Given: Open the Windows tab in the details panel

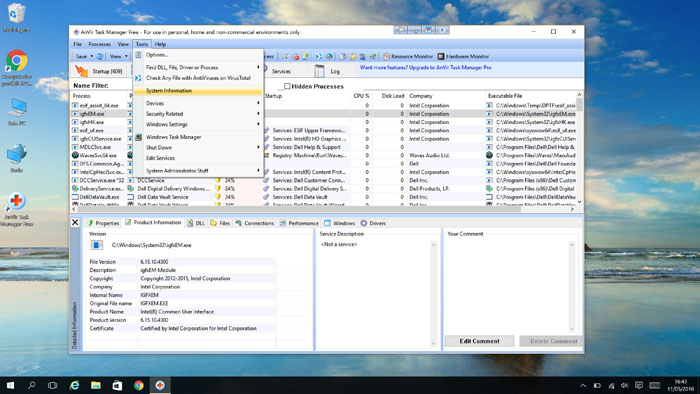Looking at the screenshot, I should point(339,223).
